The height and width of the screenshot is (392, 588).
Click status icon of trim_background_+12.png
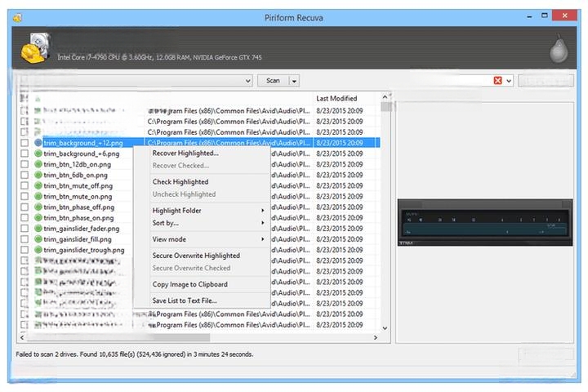click(38, 143)
